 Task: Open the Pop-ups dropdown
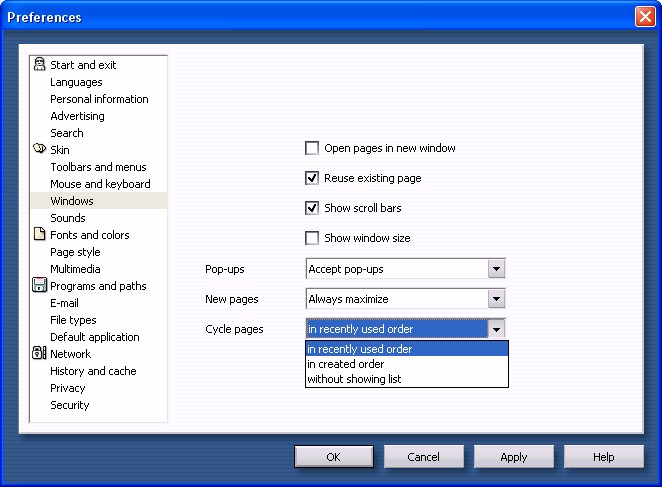pos(496,269)
